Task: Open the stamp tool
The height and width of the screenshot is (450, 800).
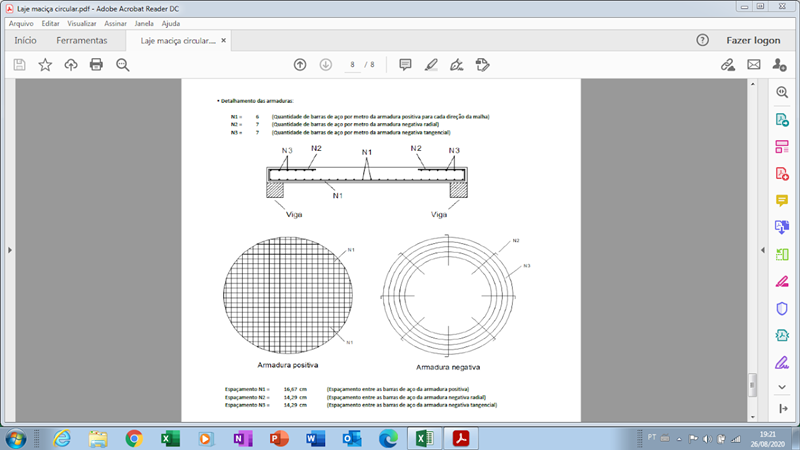Action: pyautogui.click(x=482, y=65)
